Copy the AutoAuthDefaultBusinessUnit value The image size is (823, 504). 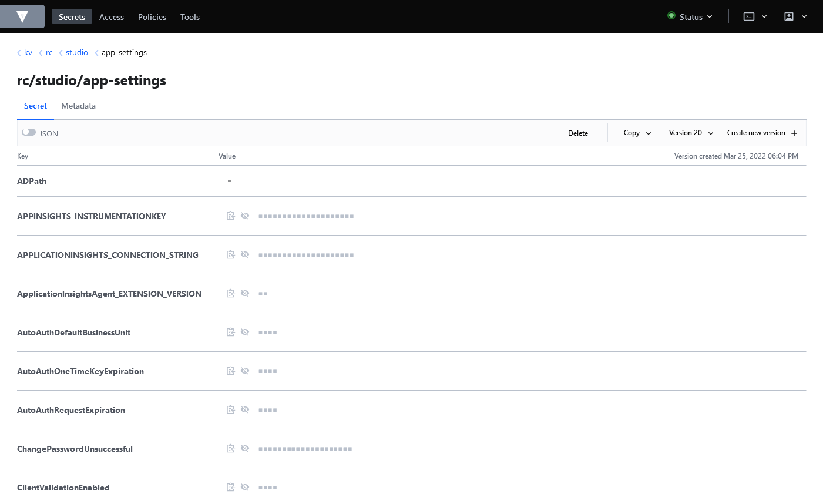coord(230,332)
